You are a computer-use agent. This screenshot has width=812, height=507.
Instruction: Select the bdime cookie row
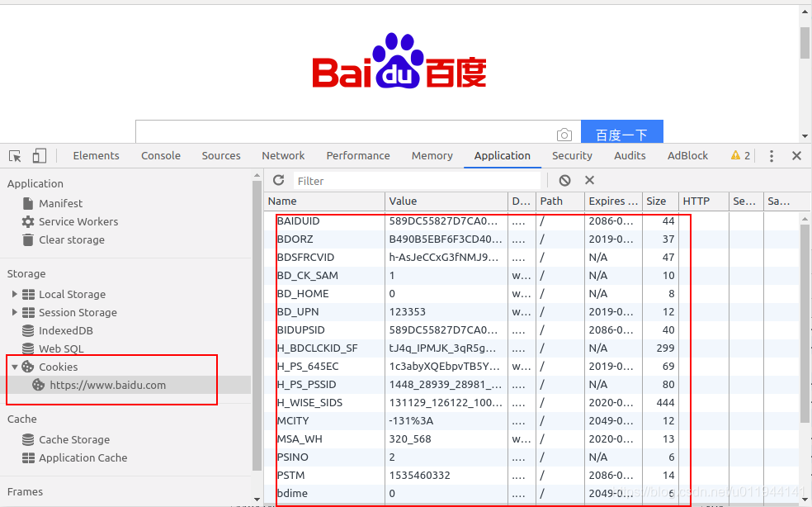[x=531, y=493]
